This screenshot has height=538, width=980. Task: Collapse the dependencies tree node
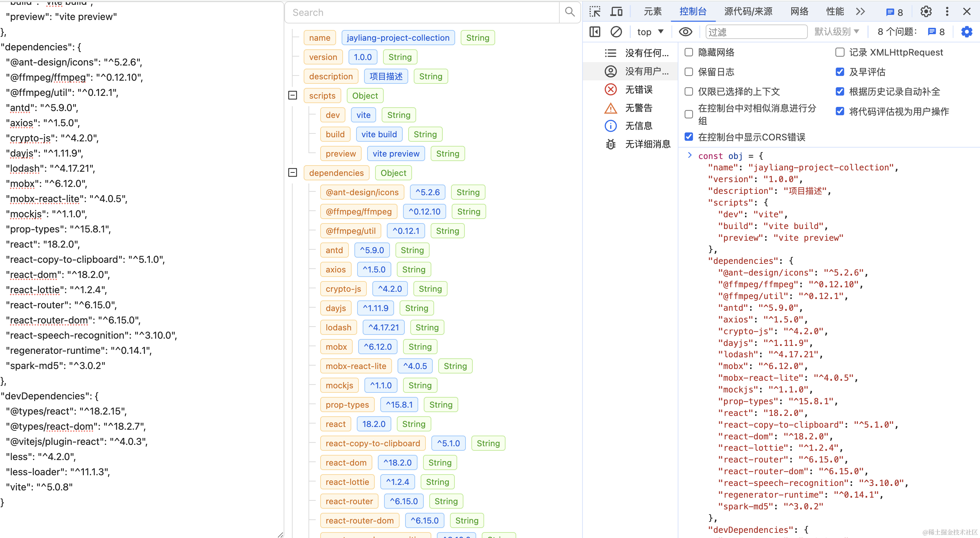(x=293, y=173)
